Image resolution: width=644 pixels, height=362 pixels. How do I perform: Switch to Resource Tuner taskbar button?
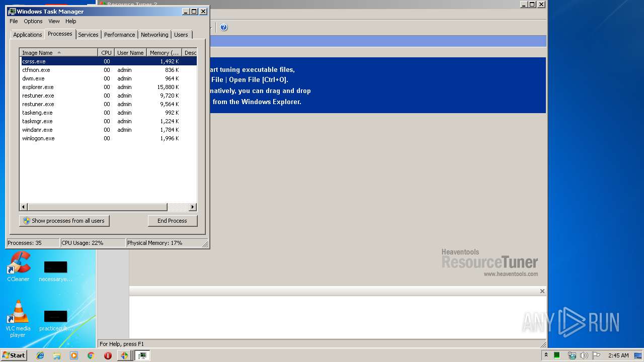(x=124, y=355)
